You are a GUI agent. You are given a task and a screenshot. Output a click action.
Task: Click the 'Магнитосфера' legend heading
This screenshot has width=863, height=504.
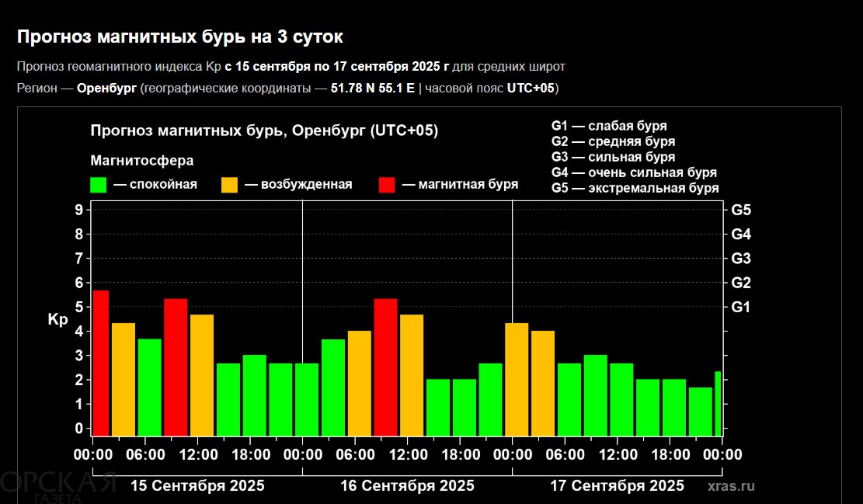(x=141, y=161)
